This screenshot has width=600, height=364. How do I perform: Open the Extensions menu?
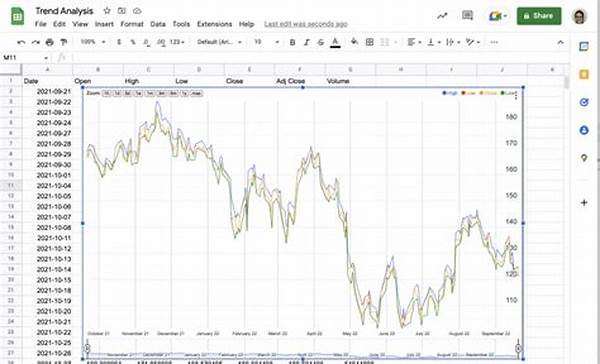point(214,24)
